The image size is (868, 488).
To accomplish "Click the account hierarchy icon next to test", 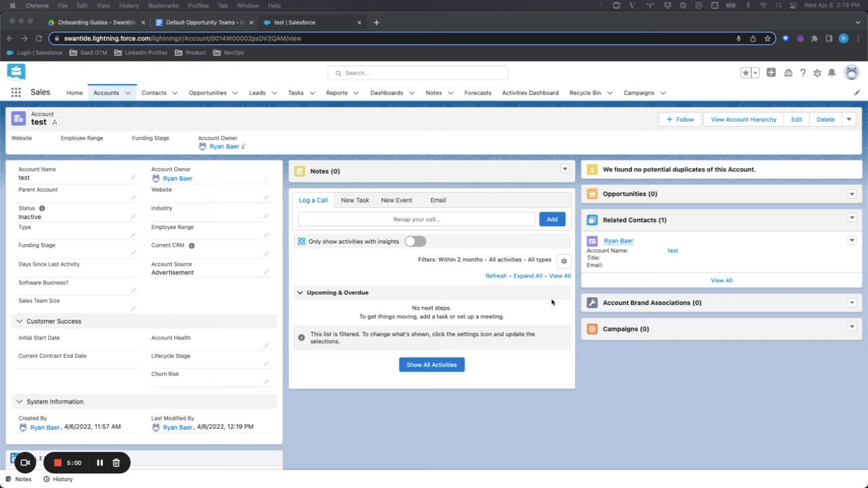I will tap(54, 122).
